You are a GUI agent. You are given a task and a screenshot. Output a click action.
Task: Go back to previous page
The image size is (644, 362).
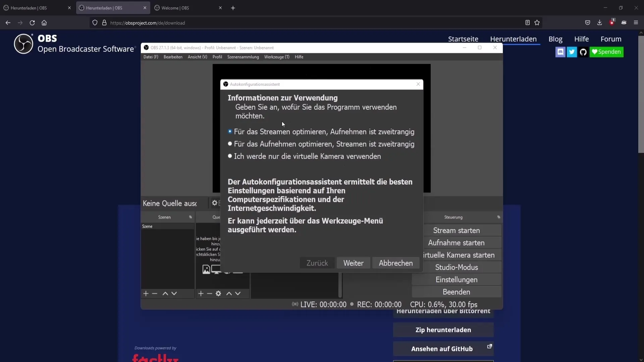tap(8, 23)
